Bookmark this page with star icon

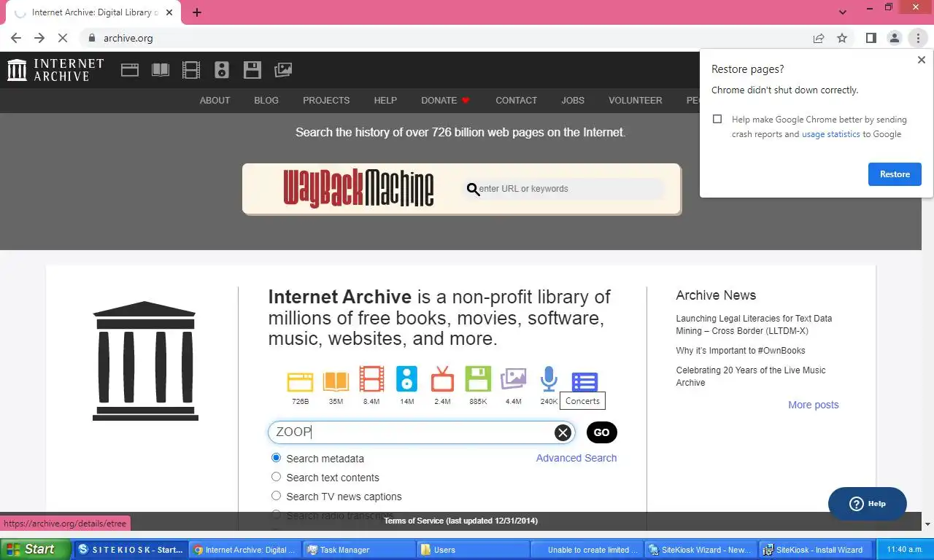tap(842, 38)
